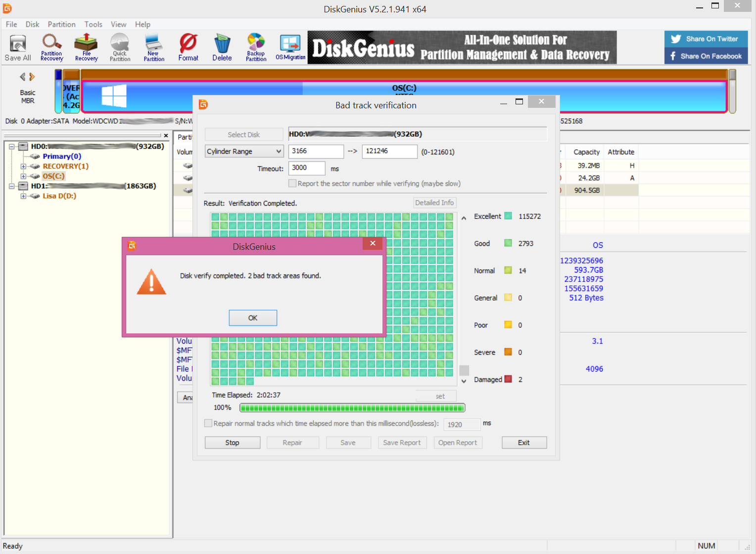
Task: Open the Cylinder Range dropdown
Action: point(244,151)
